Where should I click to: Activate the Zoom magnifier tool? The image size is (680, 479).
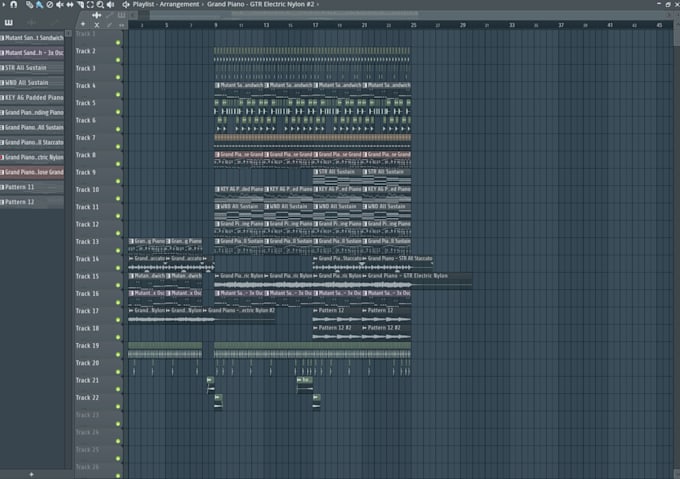[x=100, y=5]
